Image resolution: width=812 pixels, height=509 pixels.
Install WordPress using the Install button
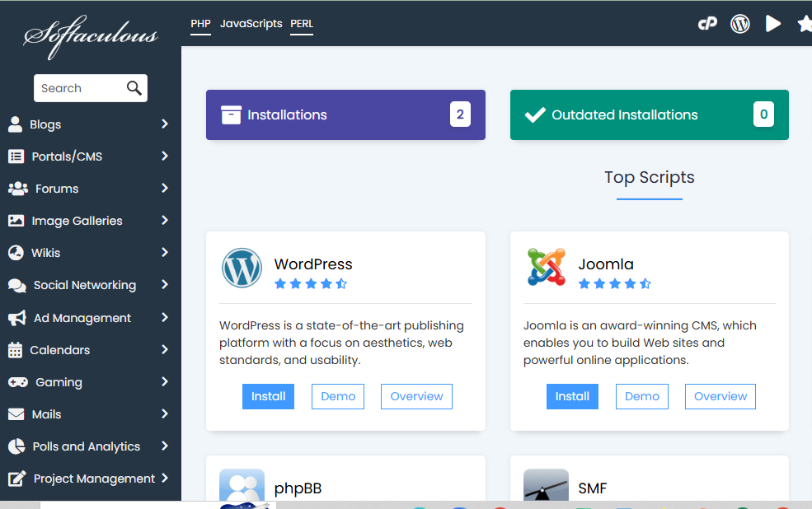click(x=268, y=396)
